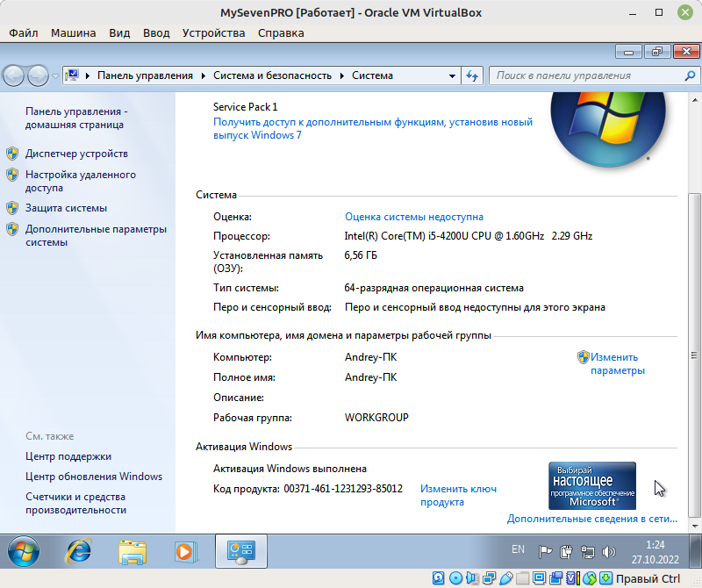Open the Вид menu
Screen dimensions: 702x588
(119, 33)
